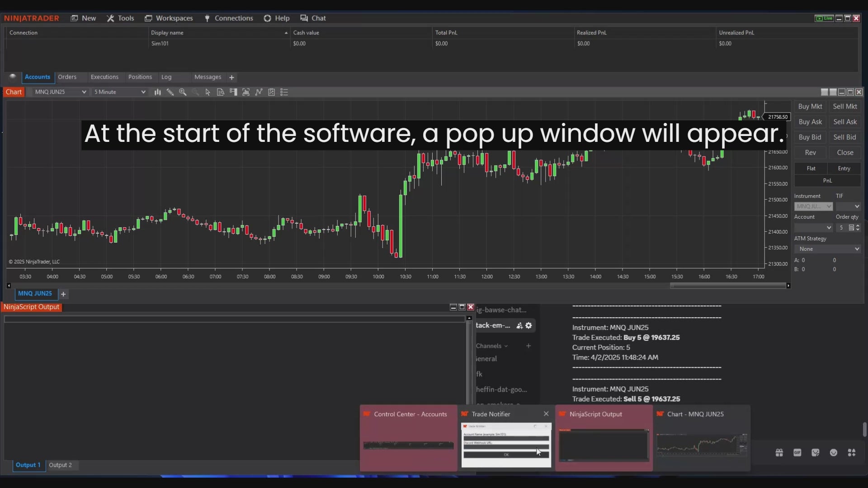Open the Discord emoji picker

coord(834,453)
